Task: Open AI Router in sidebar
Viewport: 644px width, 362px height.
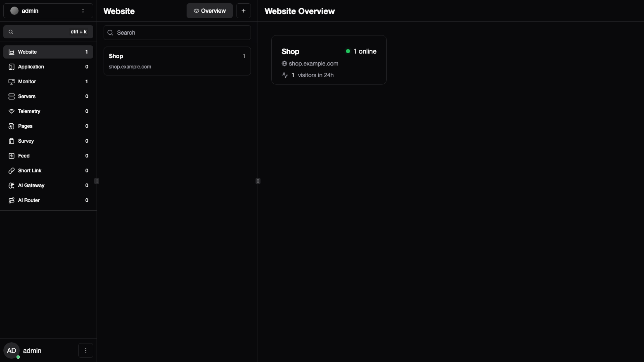Action: 48,200
